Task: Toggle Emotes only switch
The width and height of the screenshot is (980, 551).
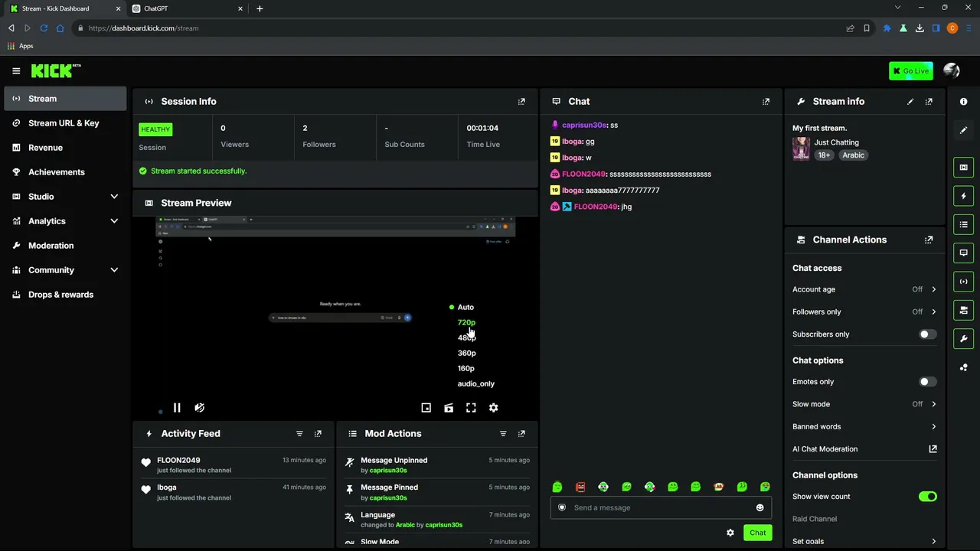Action: click(x=928, y=382)
